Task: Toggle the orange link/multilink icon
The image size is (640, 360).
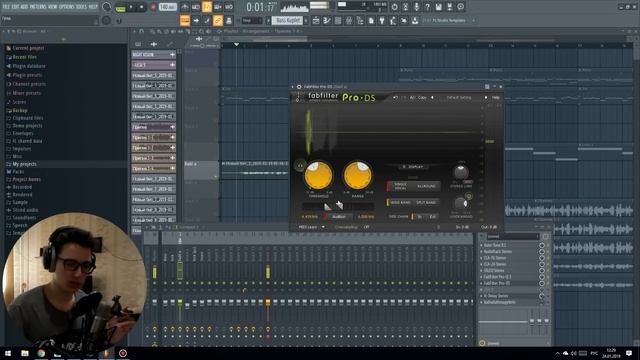Action: coord(218,20)
